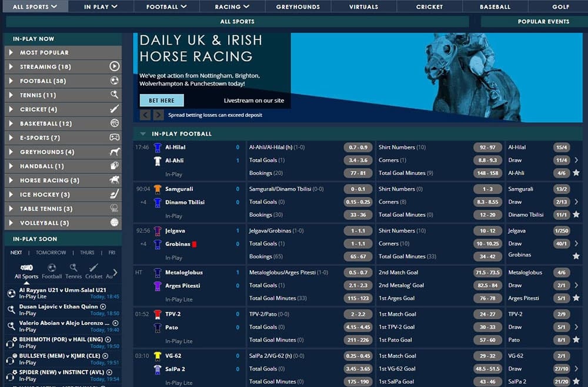Switch to the Tomorrow tab in In-Play Soon

click(x=51, y=253)
